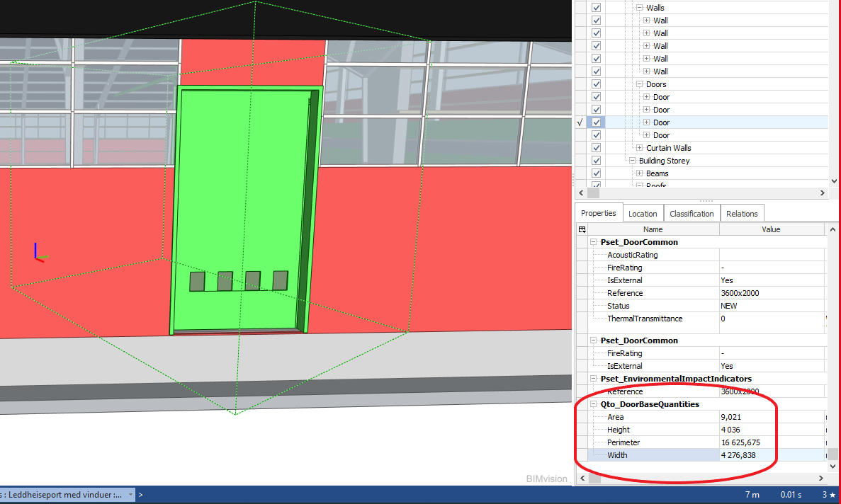
Task: Click the breadcrumb arrow beside Leddheiseport name
Action: click(x=141, y=495)
